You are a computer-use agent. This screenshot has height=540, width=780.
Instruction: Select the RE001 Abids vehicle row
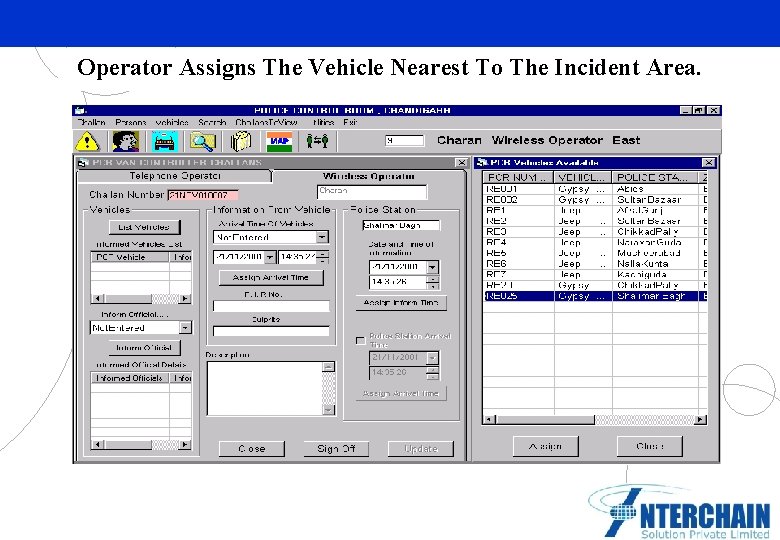pyautogui.click(x=595, y=189)
